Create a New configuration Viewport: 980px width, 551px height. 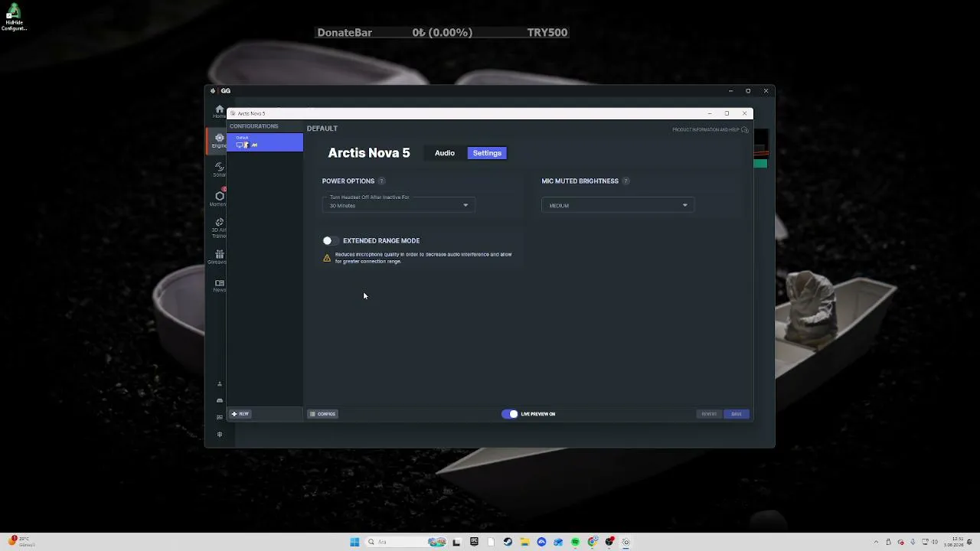click(x=240, y=414)
